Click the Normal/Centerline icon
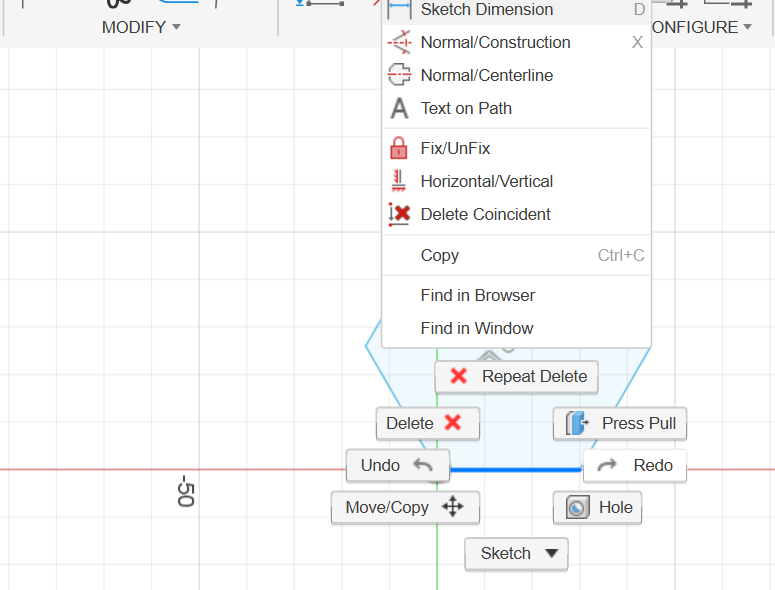Screen dimensions: 775x590 coord(399,75)
